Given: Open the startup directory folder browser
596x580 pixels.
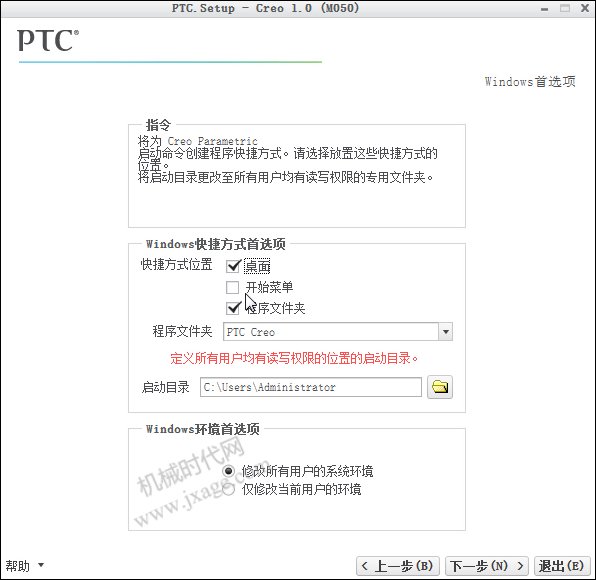Looking at the screenshot, I should 440,387.
